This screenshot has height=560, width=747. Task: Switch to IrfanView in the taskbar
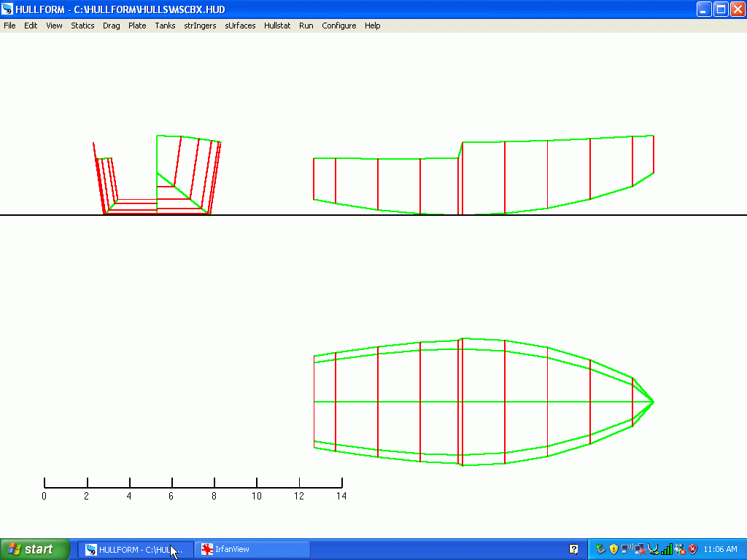[252, 549]
